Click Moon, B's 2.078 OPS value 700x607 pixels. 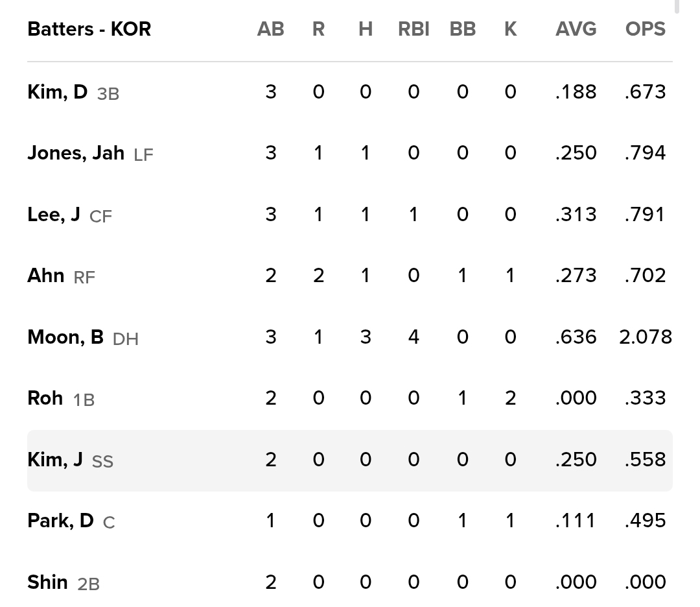[x=645, y=337]
